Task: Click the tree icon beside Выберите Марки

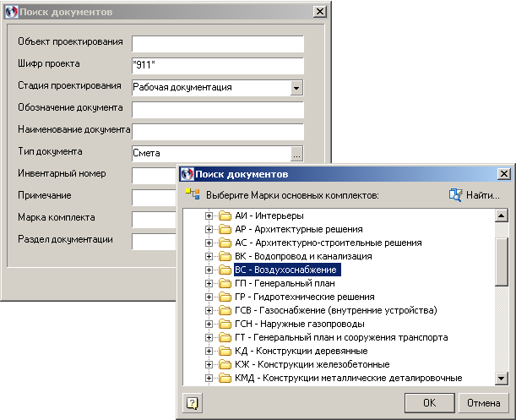Action: [x=191, y=195]
